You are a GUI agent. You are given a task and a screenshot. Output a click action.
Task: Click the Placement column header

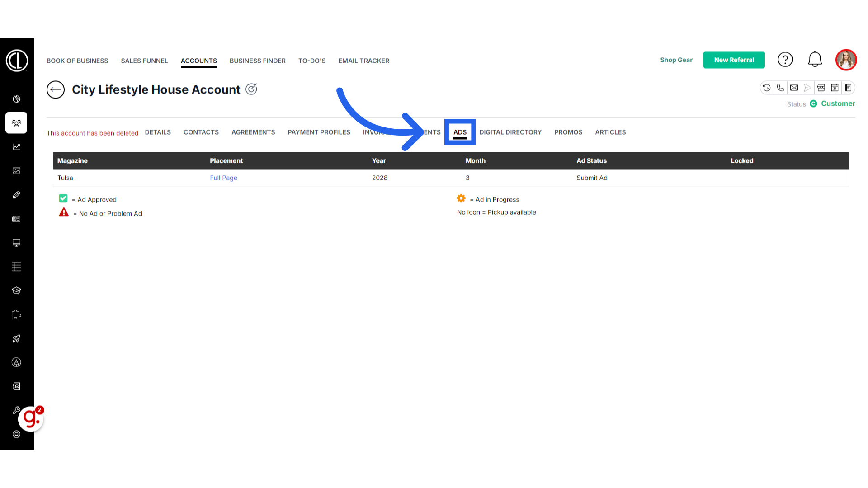pos(226,160)
